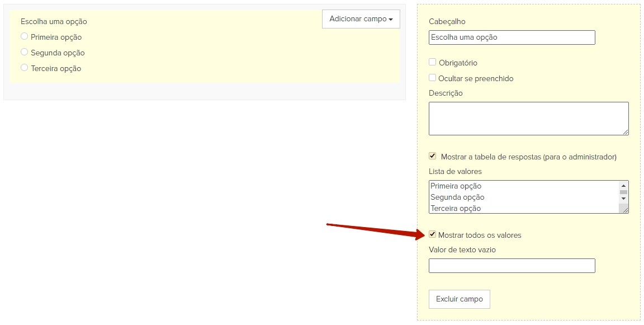This screenshot has height=325, width=644.
Task: Click the Lista de valores scrollbar down arrow
Action: 623,198
